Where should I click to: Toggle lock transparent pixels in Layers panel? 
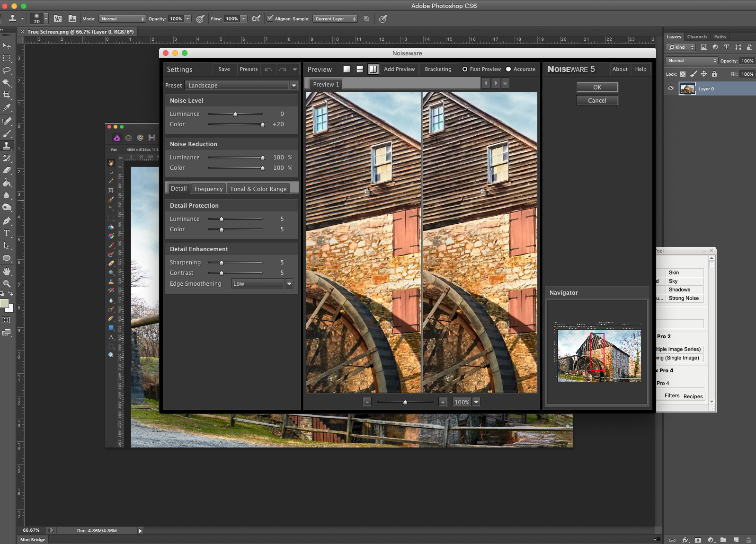tap(683, 74)
